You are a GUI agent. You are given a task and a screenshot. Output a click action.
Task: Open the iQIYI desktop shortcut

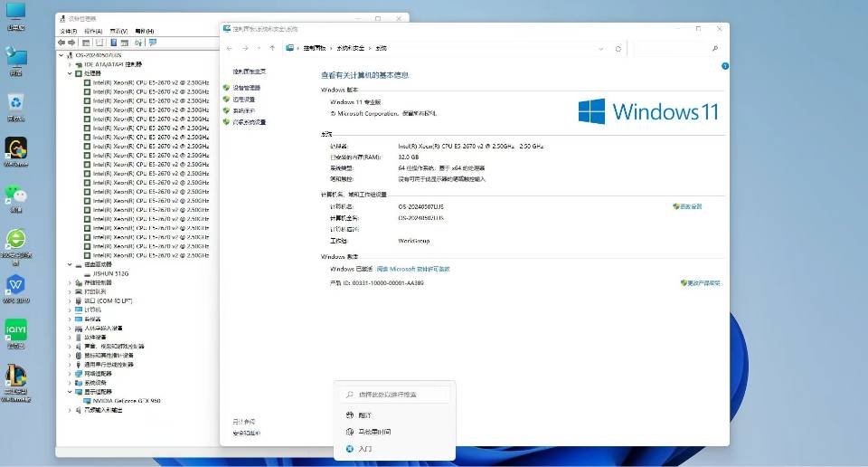pos(15,330)
